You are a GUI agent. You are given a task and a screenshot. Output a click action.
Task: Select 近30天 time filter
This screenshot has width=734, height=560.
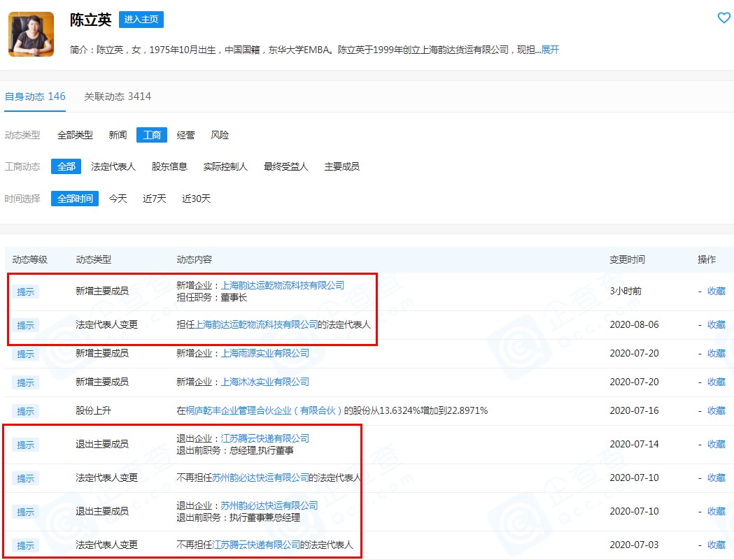coord(196,199)
